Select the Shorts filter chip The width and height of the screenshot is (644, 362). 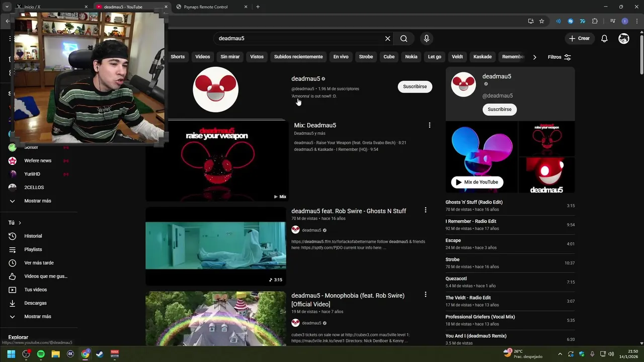tap(177, 57)
